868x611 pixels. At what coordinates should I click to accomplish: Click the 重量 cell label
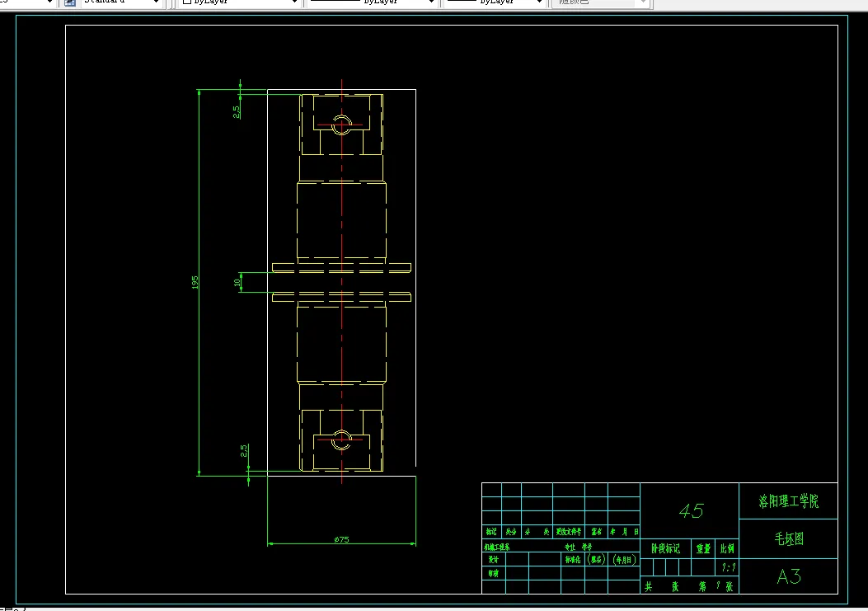coord(704,548)
